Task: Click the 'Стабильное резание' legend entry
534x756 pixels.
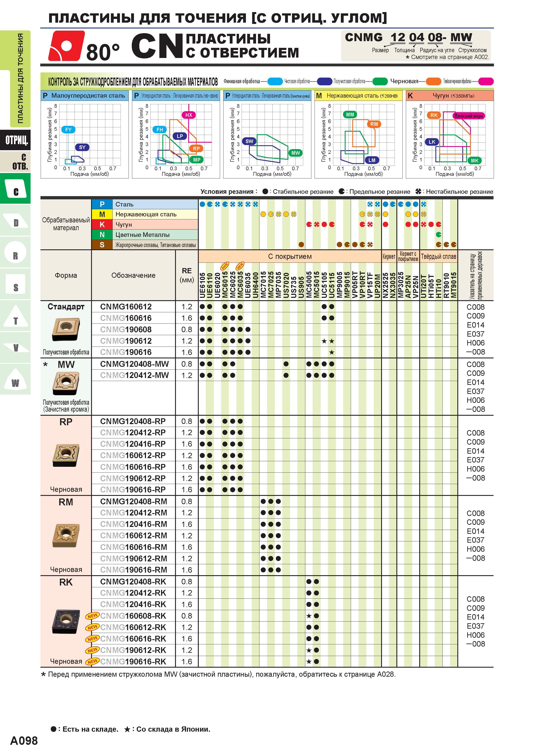Action: [298, 192]
